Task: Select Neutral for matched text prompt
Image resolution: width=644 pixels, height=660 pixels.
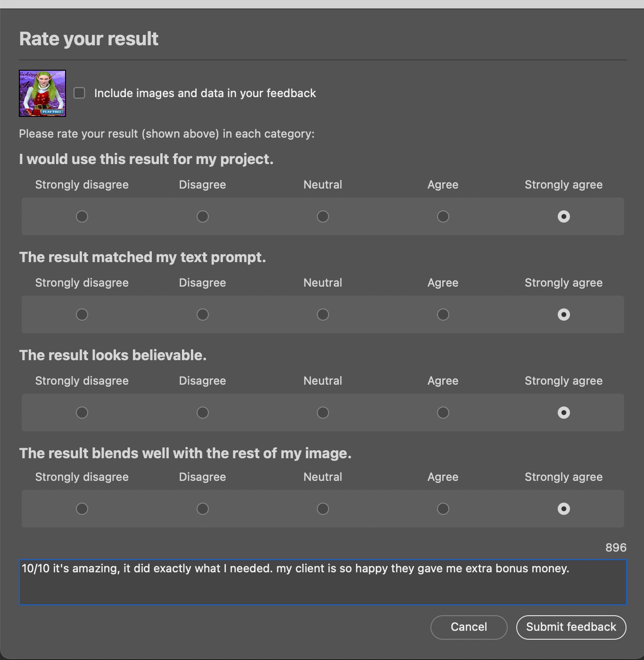Action: click(x=323, y=314)
